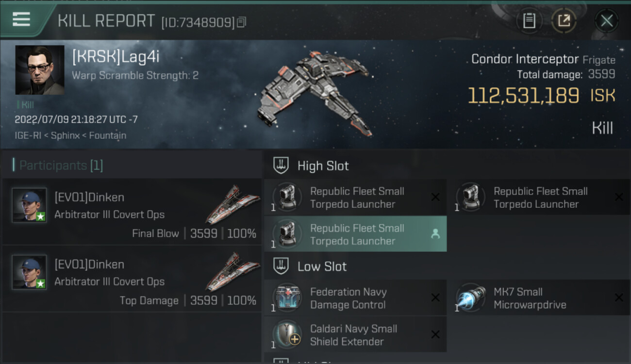The height and width of the screenshot is (364, 631).
Task: Open the Dinken portrait in the Final Blow row
Action: click(29, 205)
